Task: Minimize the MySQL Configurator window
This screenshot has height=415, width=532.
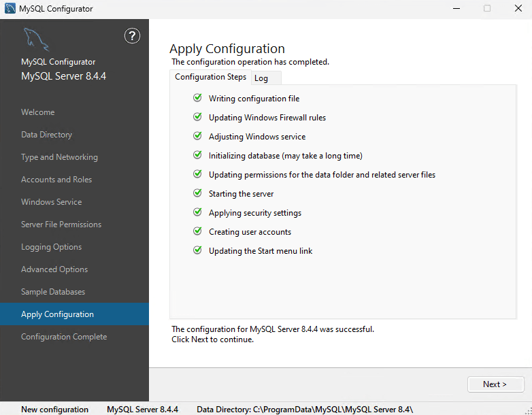Action: (456, 8)
